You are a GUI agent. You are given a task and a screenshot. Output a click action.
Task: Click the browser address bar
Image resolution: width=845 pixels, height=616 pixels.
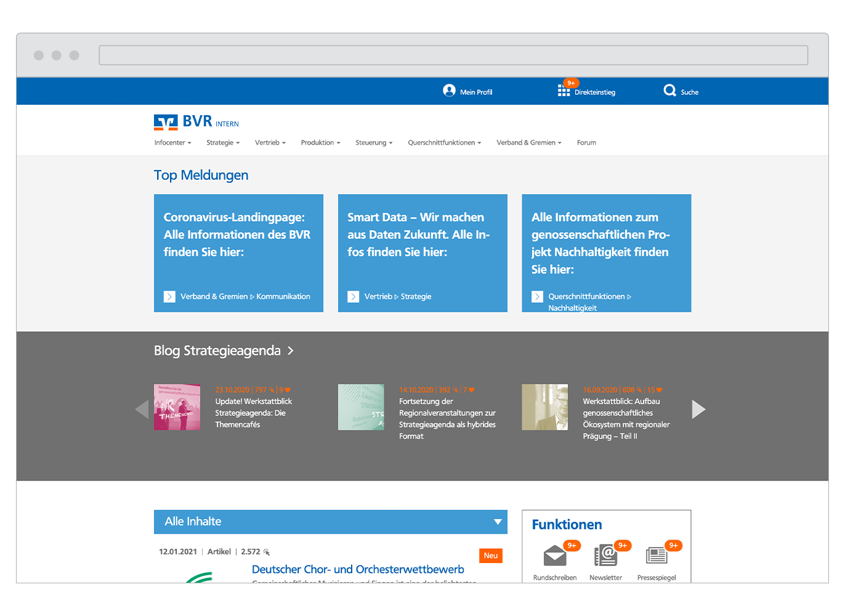tap(453, 55)
